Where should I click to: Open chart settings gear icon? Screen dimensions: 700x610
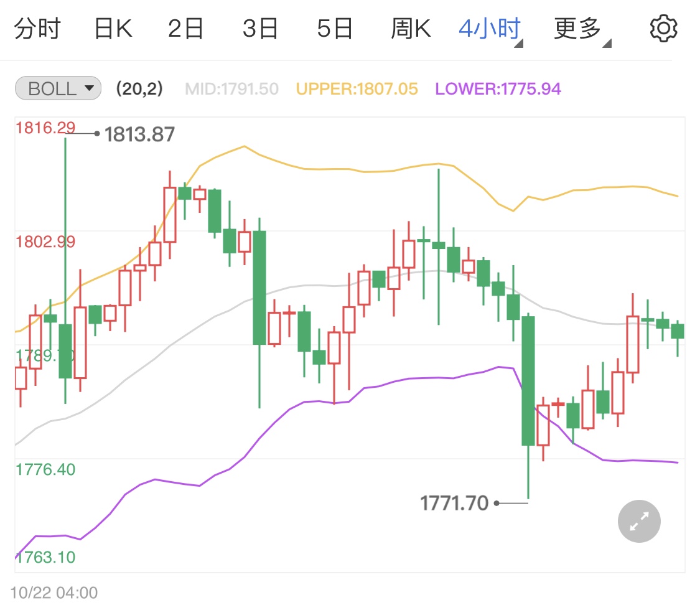(x=663, y=29)
